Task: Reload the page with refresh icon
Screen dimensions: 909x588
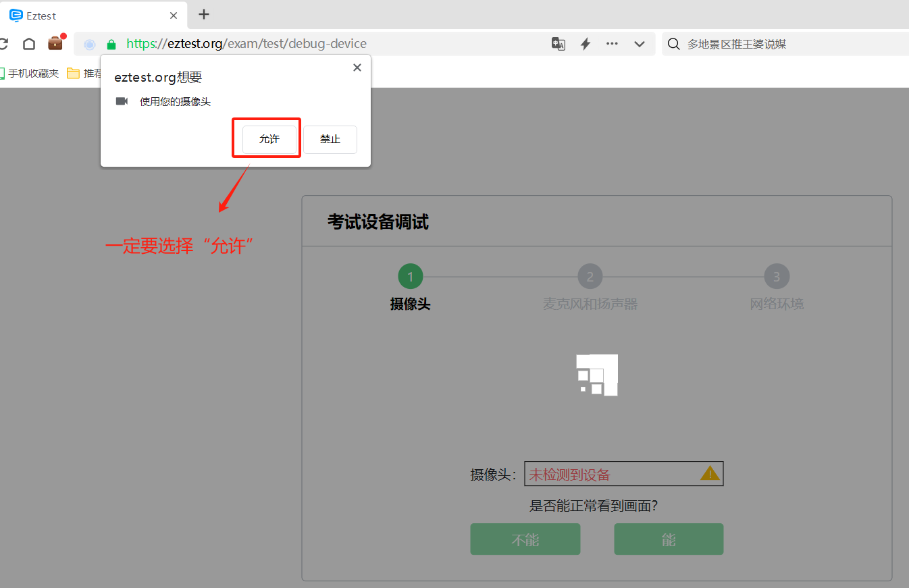Action: coord(5,43)
